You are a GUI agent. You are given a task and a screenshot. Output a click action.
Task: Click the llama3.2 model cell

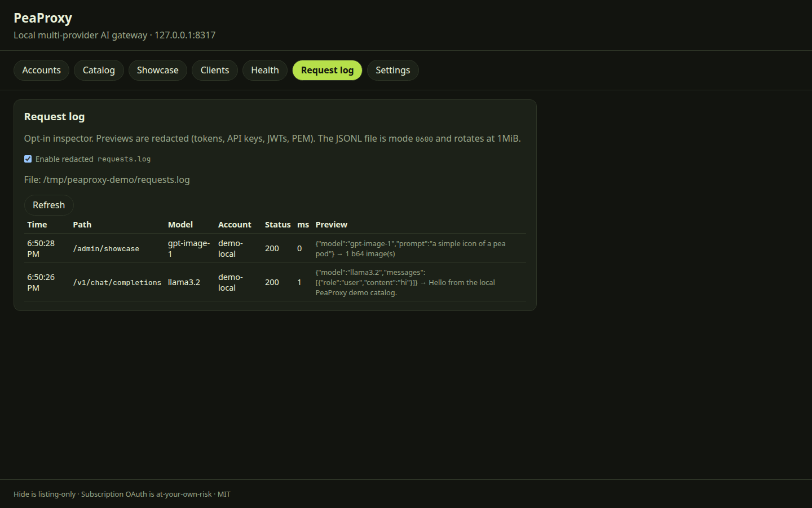coord(184,282)
